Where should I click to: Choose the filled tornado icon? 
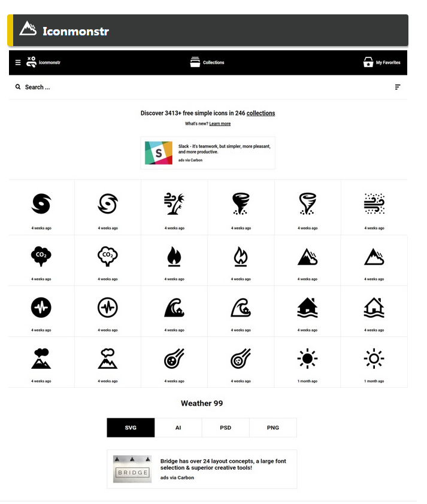[x=241, y=204]
